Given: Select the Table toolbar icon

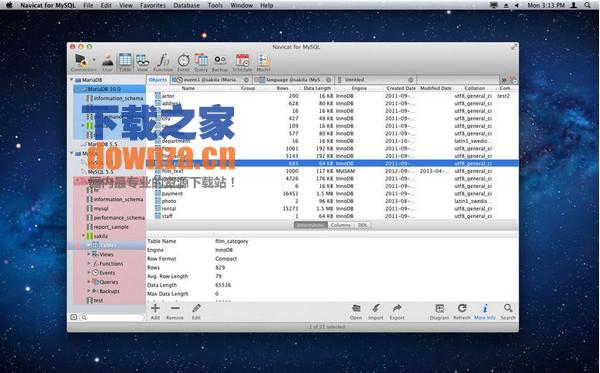Looking at the screenshot, I should [125, 62].
